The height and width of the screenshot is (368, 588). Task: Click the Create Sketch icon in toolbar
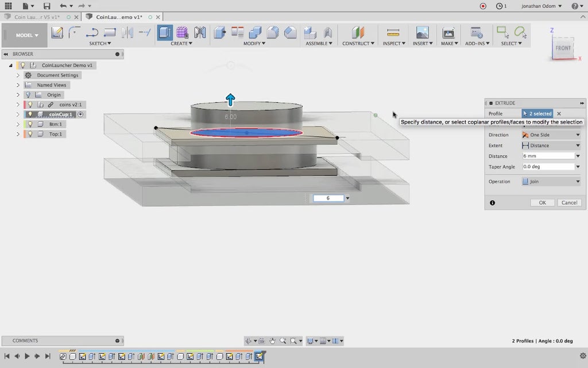click(x=57, y=33)
